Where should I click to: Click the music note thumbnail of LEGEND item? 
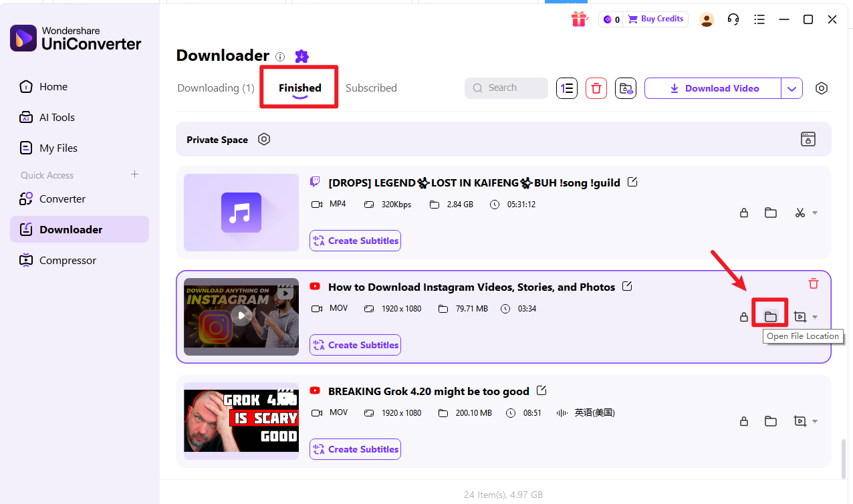(241, 213)
